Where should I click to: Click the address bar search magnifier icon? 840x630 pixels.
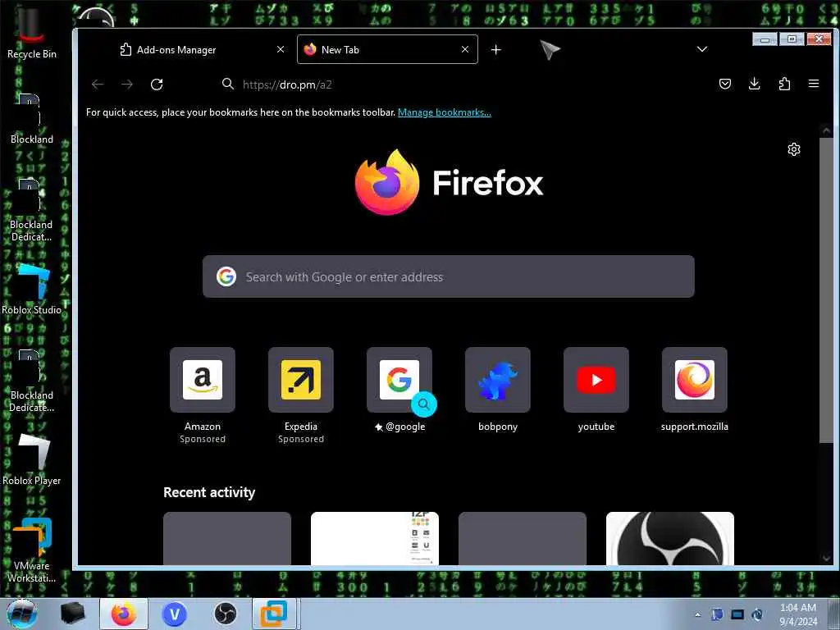pyautogui.click(x=228, y=84)
